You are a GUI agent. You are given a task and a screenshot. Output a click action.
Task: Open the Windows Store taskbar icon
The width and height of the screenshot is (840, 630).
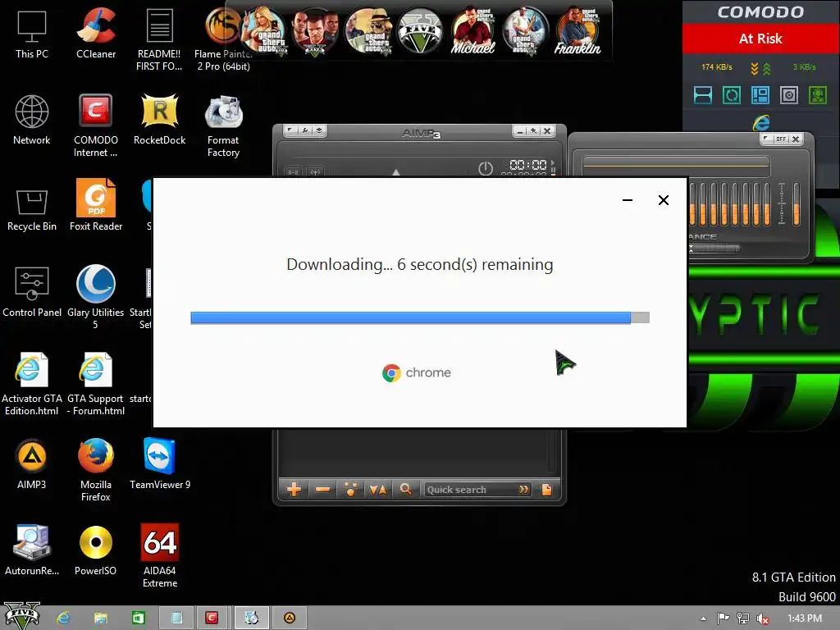coord(138,618)
